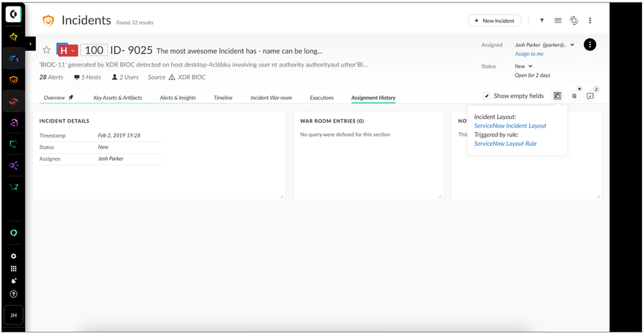Click the New Incident button
The height and width of the screenshot is (335, 644).
494,21
